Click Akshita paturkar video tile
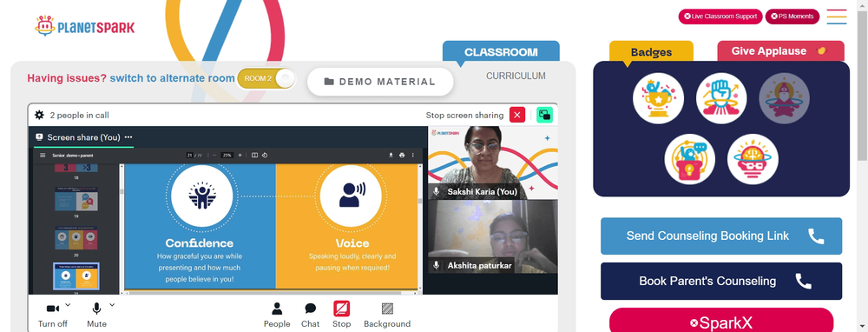Image resolution: width=868 pixels, height=332 pixels. [493, 237]
